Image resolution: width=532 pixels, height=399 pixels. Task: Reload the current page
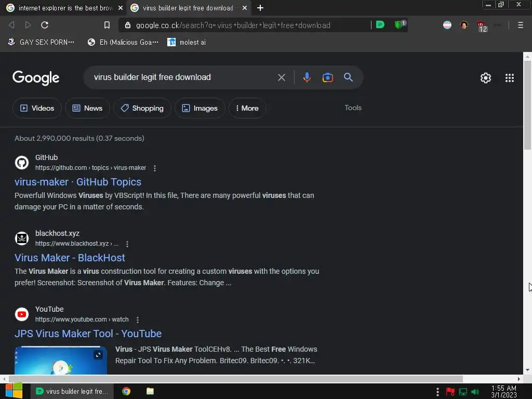pos(45,25)
